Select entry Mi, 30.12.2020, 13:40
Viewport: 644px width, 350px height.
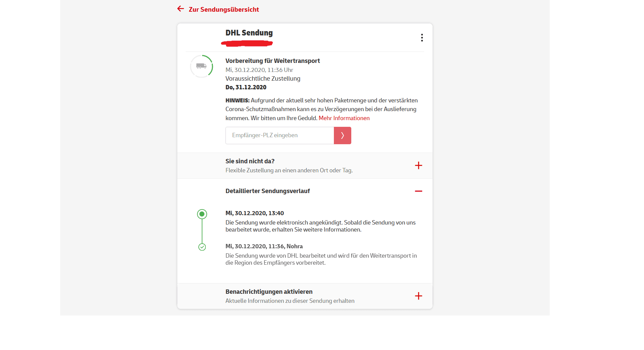click(255, 213)
